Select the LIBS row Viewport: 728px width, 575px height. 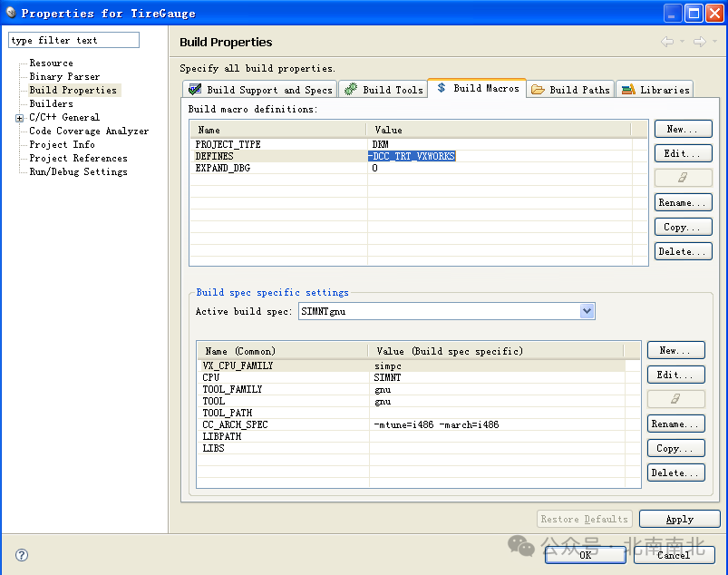[412, 448]
